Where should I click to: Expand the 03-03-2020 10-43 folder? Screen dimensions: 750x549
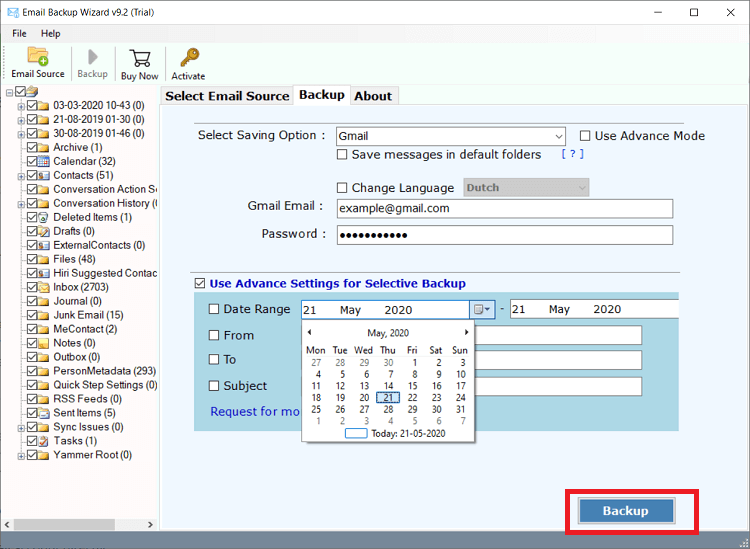point(21,106)
